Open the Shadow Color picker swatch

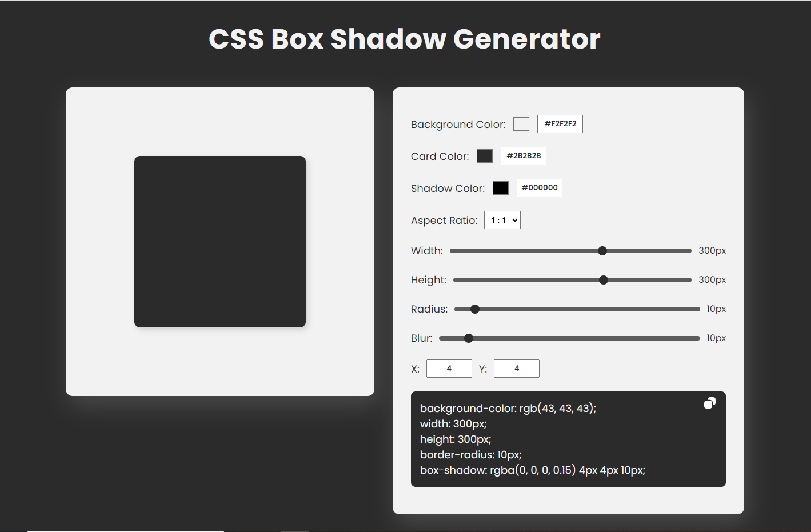click(500, 187)
